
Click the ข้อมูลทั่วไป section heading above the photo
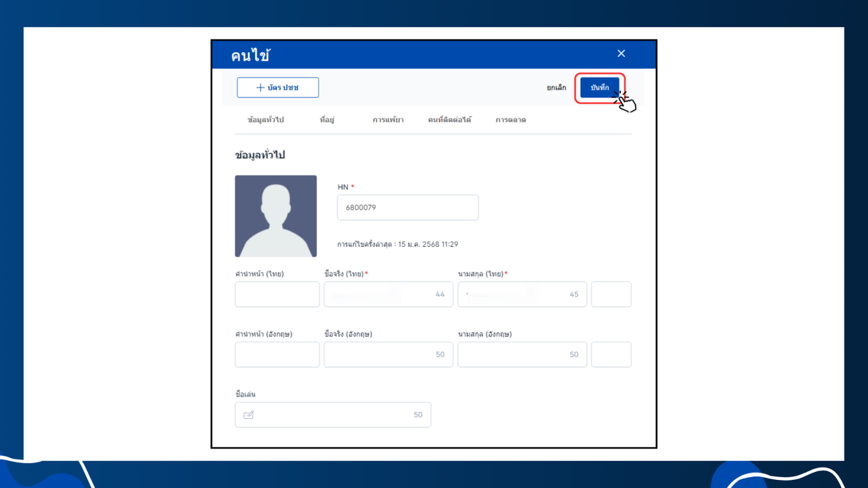coord(260,155)
